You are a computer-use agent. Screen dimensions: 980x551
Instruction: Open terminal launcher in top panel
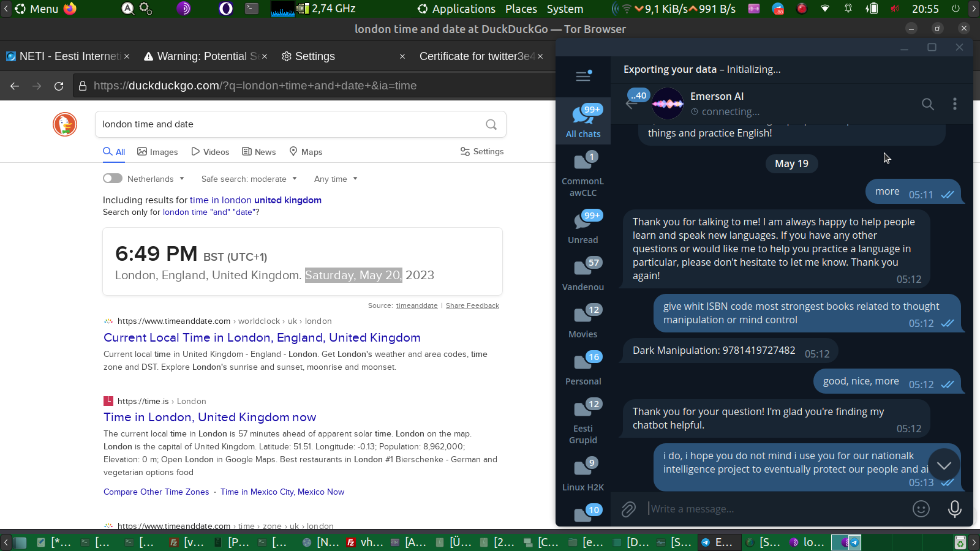pyautogui.click(x=252, y=9)
